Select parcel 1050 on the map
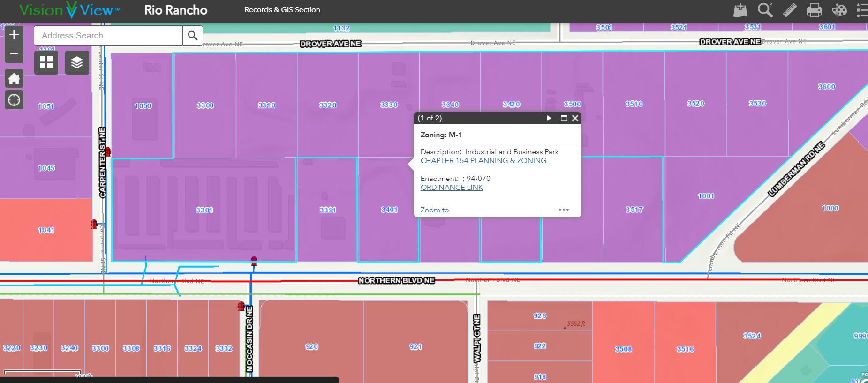Screen dimensions: 868x383 [143, 106]
